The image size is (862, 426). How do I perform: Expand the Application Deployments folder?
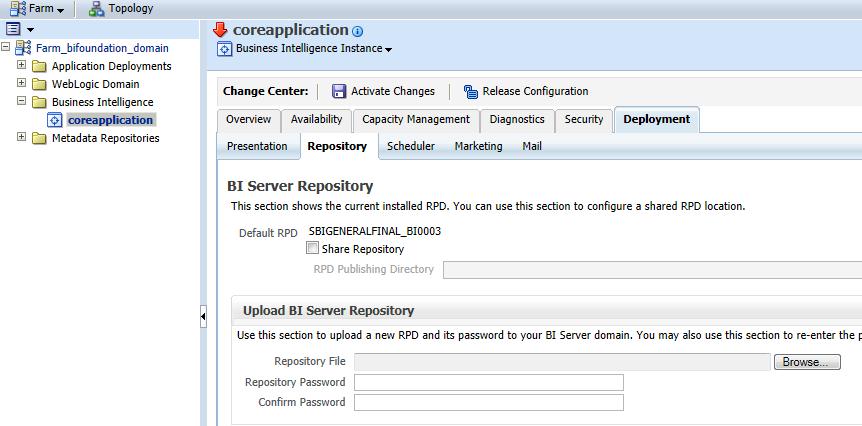point(21,65)
